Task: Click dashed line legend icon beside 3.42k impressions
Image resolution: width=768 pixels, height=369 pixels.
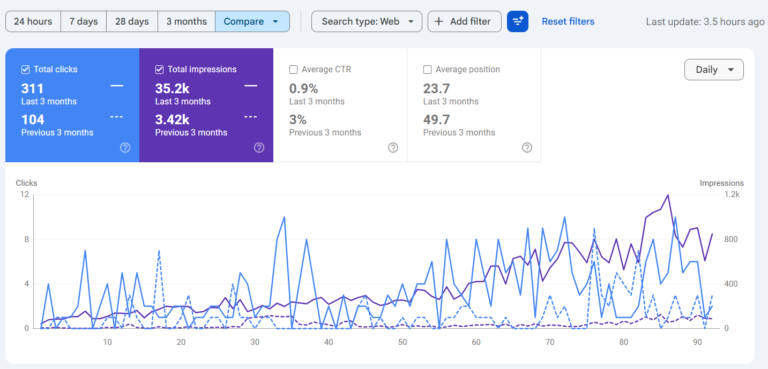Action: coord(250,117)
